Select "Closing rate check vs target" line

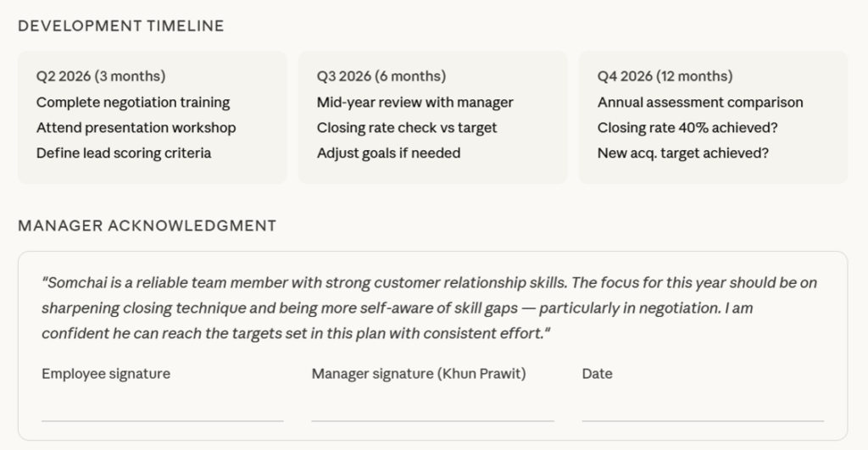407,128
